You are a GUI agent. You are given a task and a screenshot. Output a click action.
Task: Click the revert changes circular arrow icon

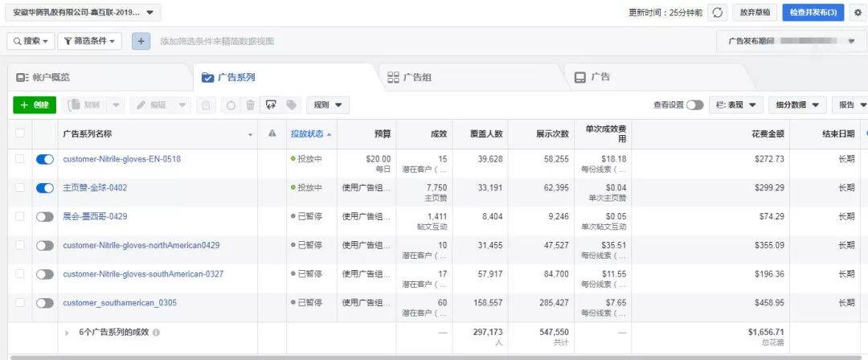pos(231,104)
